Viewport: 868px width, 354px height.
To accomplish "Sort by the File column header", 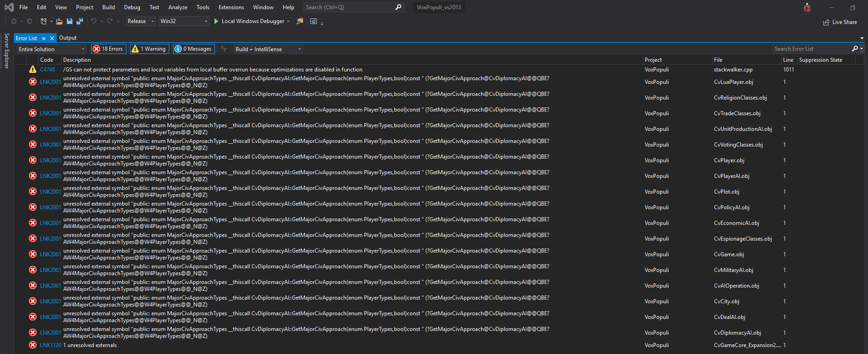I will click(718, 60).
